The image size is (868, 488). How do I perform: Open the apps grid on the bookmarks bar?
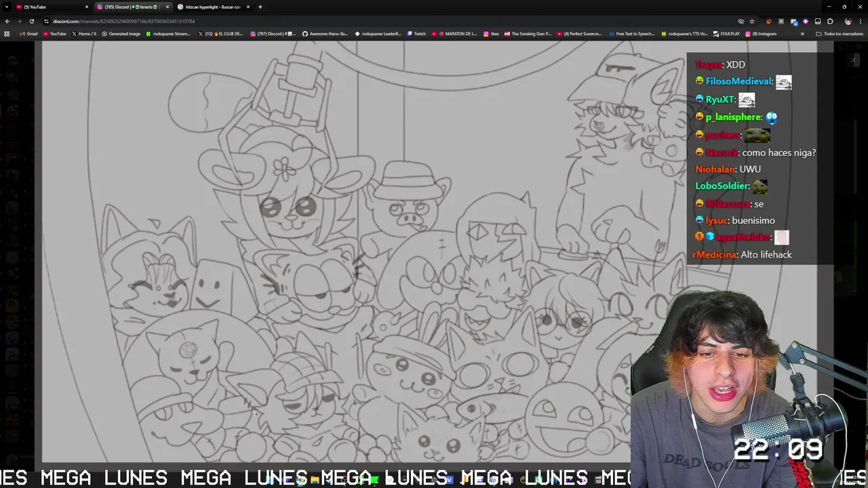[7, 34]
